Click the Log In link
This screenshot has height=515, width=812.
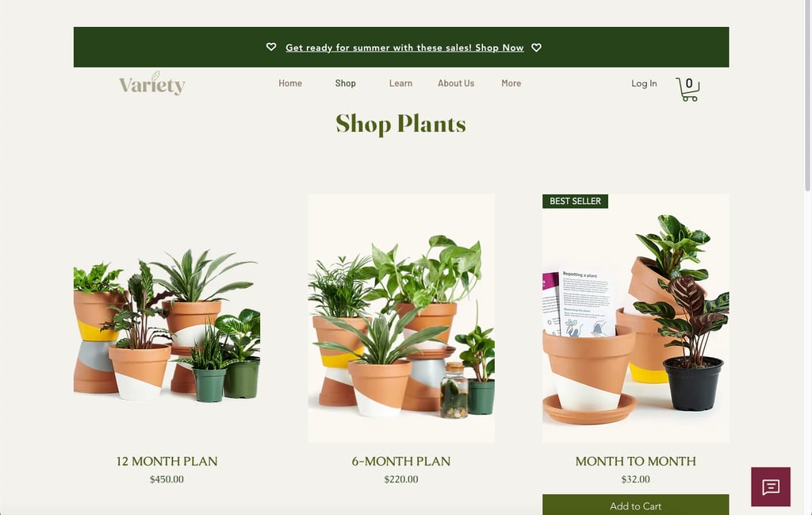(x=644, y=83)
